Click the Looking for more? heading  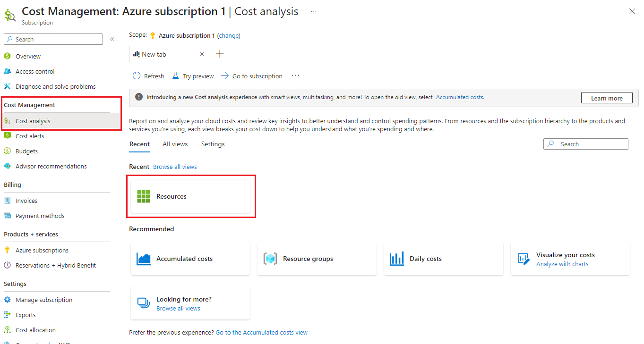tap(184, 299)
